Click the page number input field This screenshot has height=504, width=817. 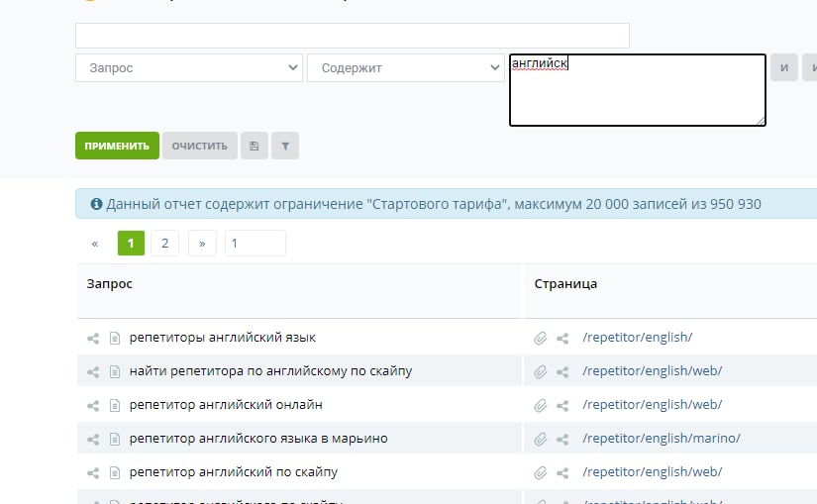255,243
